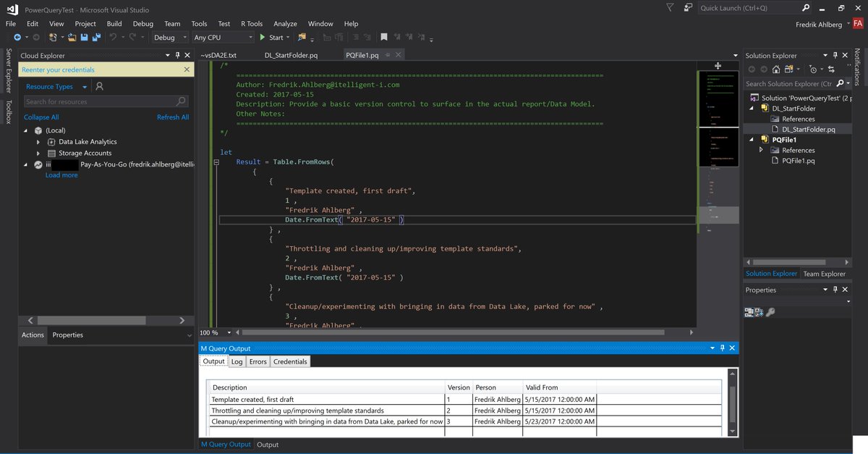Click the Navigate Backward toolbar icon

[x=16, y=37]
